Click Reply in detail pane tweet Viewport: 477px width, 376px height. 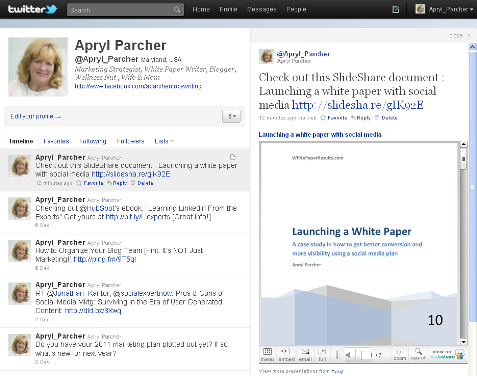click(361, 118)
